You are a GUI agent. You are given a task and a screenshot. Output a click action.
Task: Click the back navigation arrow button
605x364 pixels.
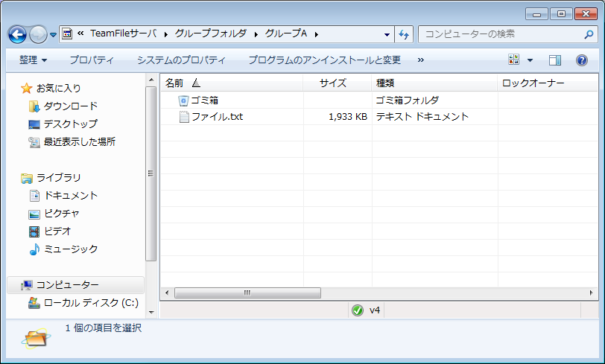point(18,34)
